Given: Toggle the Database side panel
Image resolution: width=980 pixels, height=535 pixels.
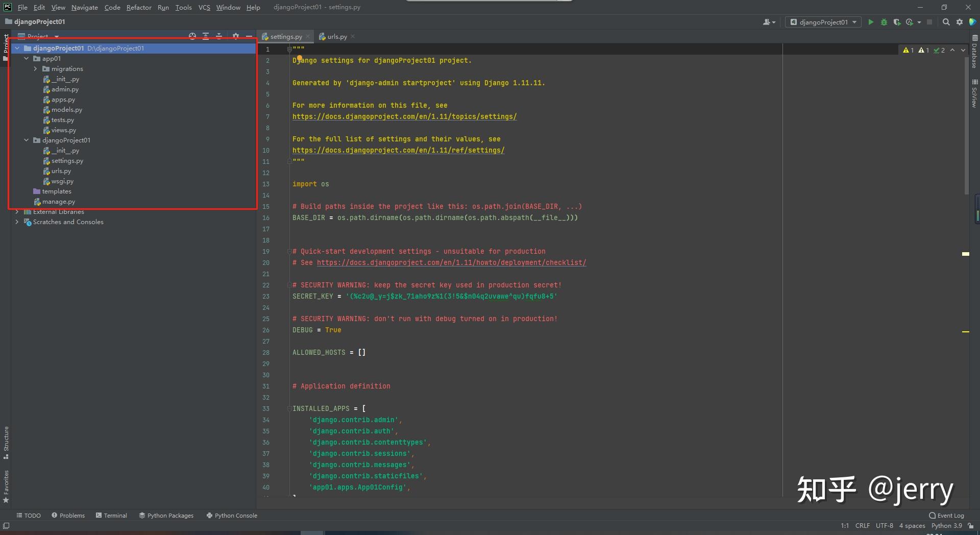Looking at the screenshot, I should coord(974,52).
